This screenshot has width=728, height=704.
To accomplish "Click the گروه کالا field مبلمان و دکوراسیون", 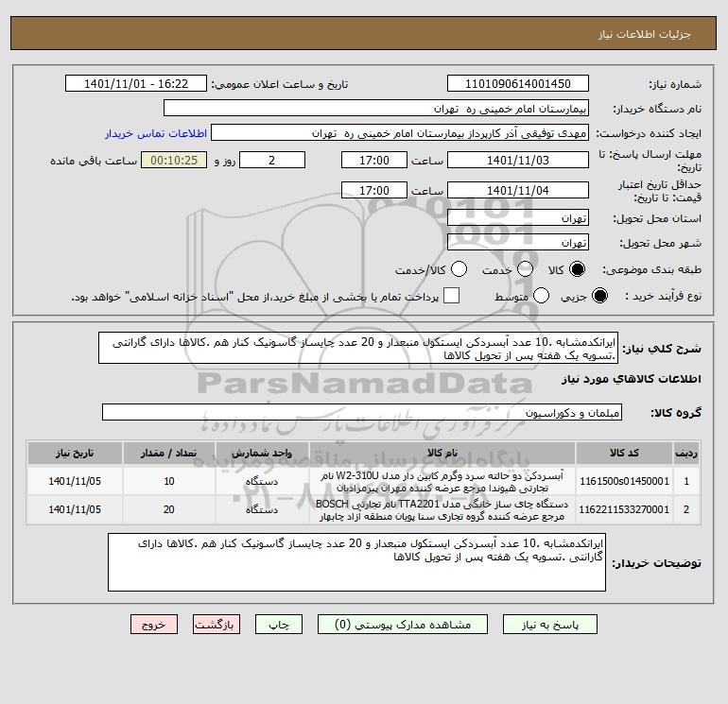I will point(362,412).
